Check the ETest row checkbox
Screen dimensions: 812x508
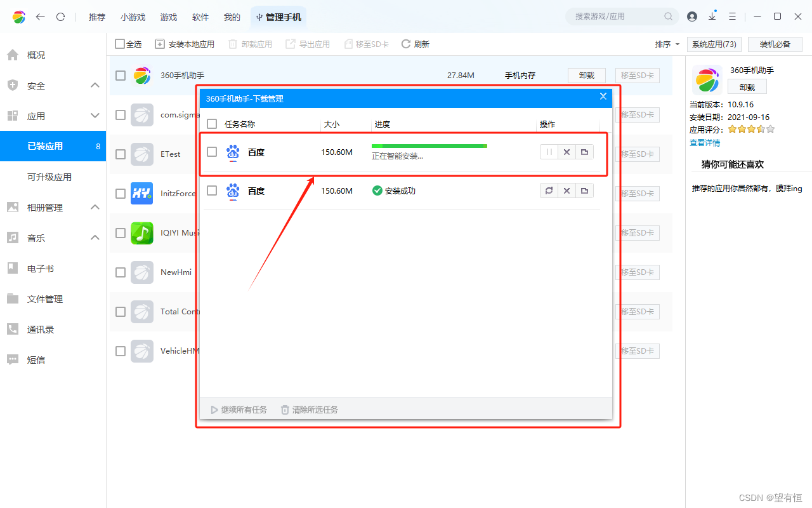pyautogui.click(x=121, y=154)
